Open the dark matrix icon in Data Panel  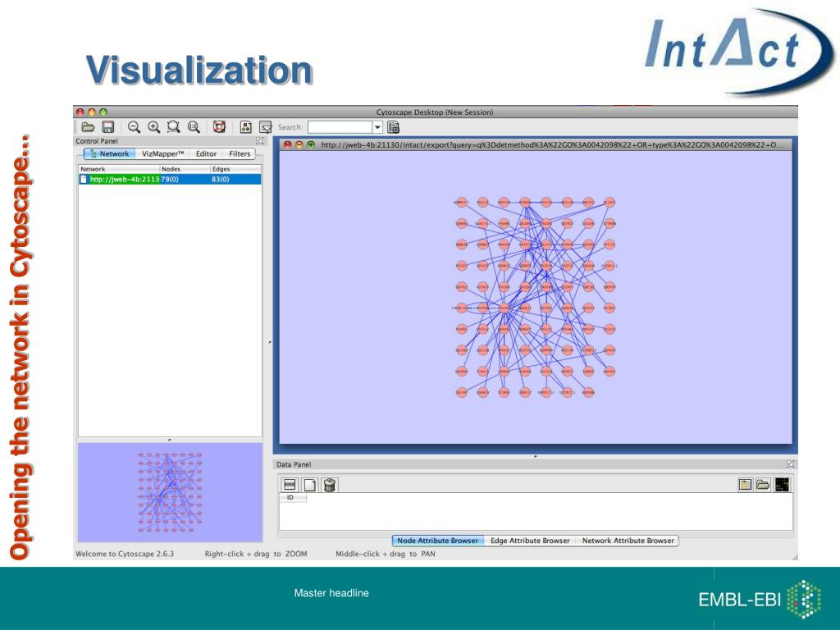pos(782,485)
